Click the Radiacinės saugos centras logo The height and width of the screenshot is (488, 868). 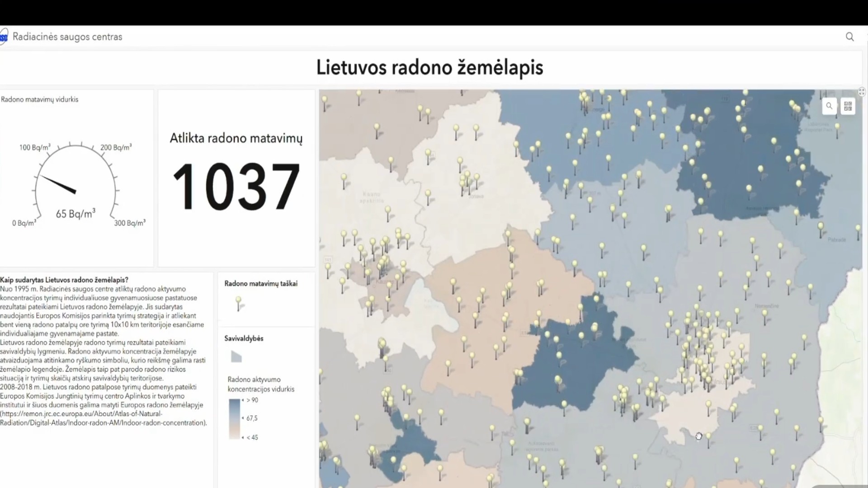click(4, 37)
